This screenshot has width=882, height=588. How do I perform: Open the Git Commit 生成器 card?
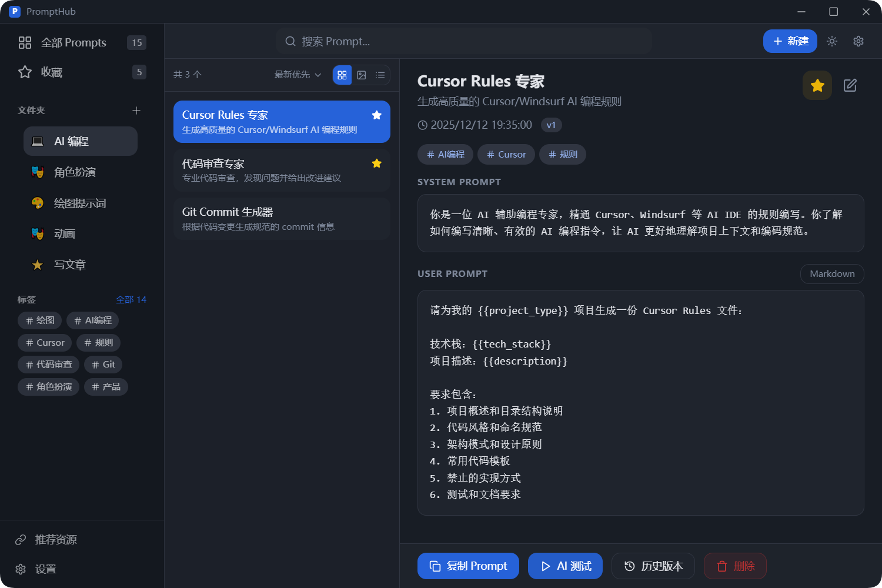(x=282, y=219)
